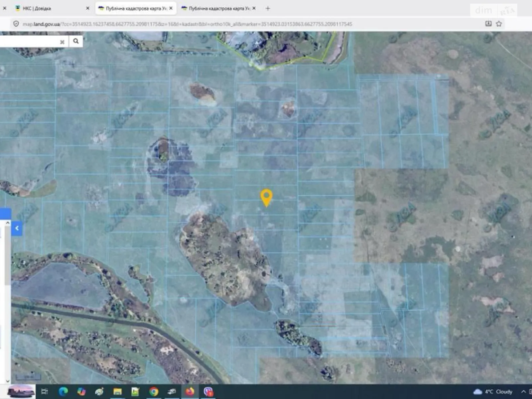Close the active Публічна кадастрова карта tab
The height and width of the screenshot is (399, 532).
point(171,8)
